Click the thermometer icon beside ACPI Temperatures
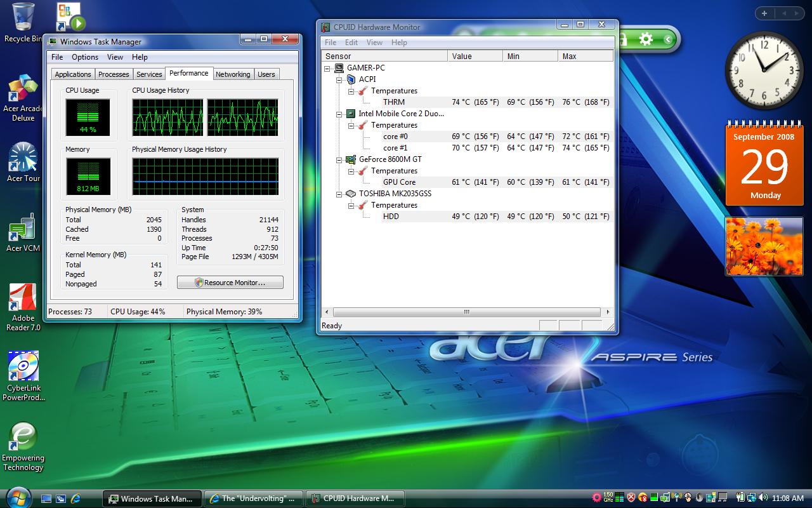This screenshot has width=812, height=508. tap(361, 91)
